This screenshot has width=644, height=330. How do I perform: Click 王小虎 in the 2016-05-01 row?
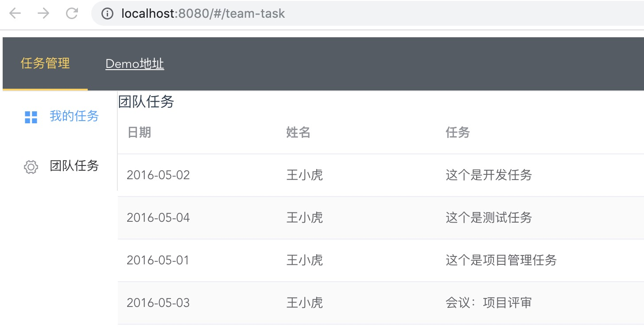[x=304, y=260]
